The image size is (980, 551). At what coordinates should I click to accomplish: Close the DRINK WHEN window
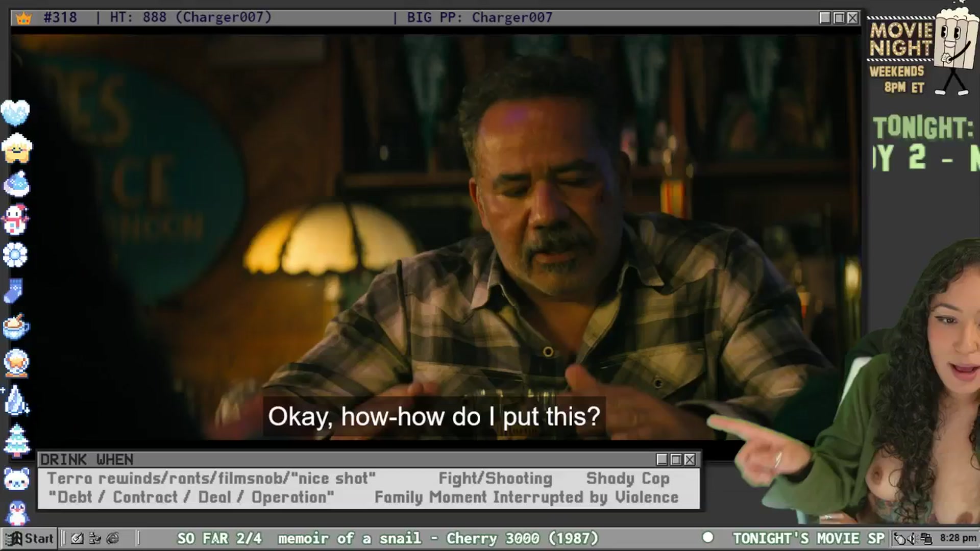[690, 460]
